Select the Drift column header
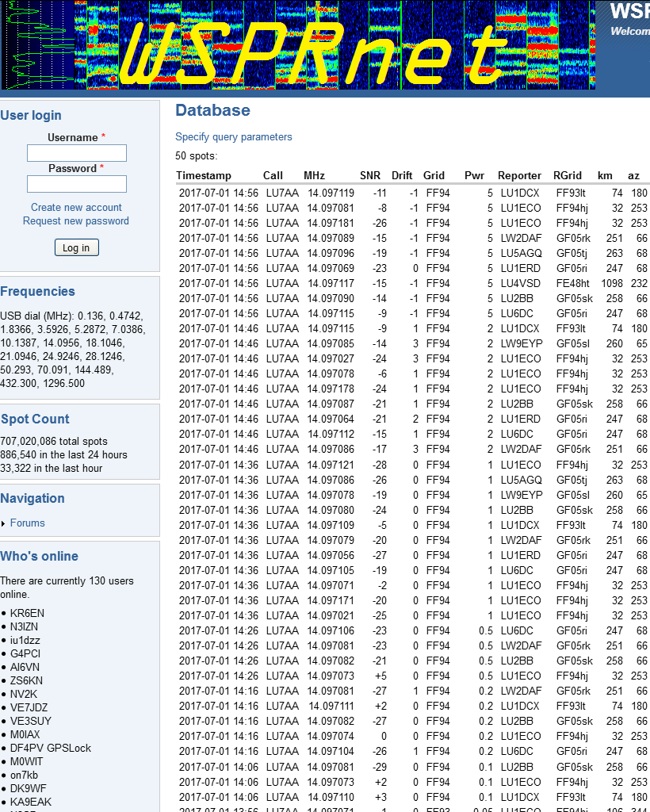Screen dimensions: 650x812 tap(402, 175)
